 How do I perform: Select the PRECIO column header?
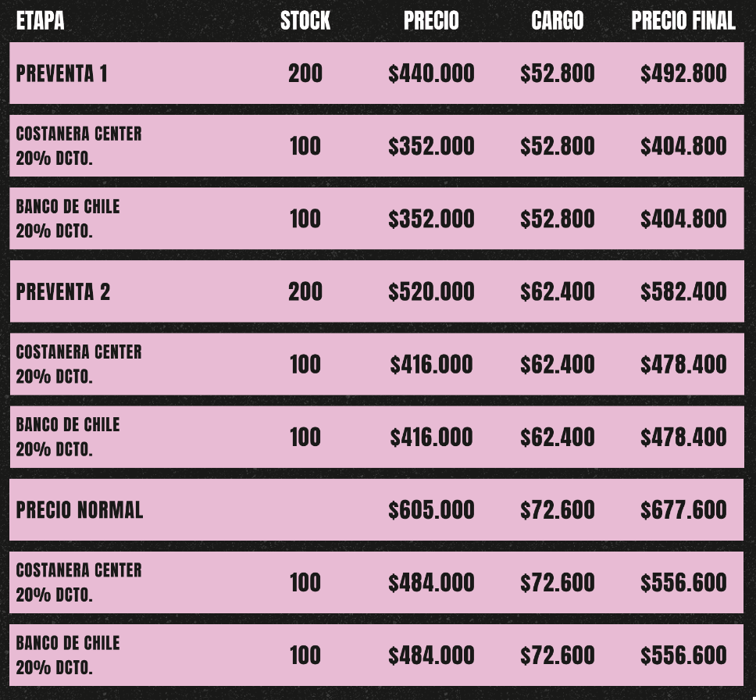[431, 21]
